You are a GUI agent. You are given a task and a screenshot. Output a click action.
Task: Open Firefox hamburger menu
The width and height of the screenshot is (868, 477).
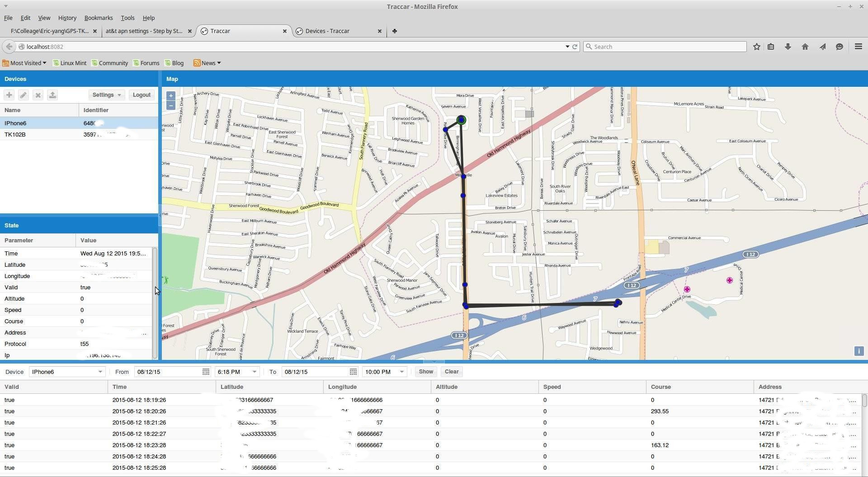point(858,47)
